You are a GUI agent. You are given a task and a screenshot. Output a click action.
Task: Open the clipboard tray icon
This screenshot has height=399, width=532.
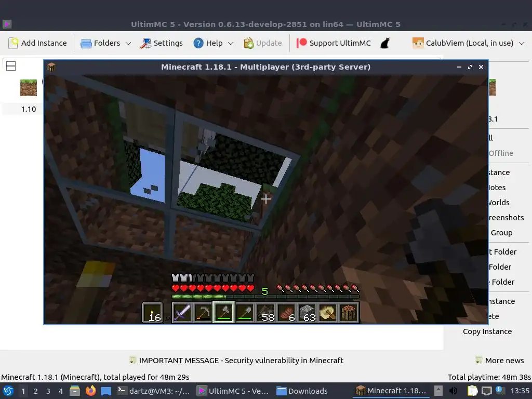472,391
